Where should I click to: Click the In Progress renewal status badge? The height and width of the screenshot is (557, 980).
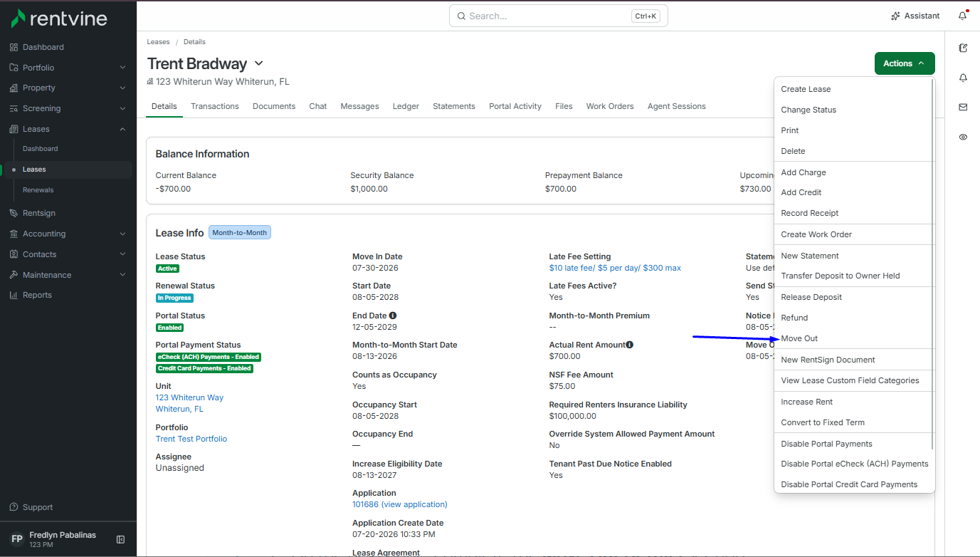[175, 298]
